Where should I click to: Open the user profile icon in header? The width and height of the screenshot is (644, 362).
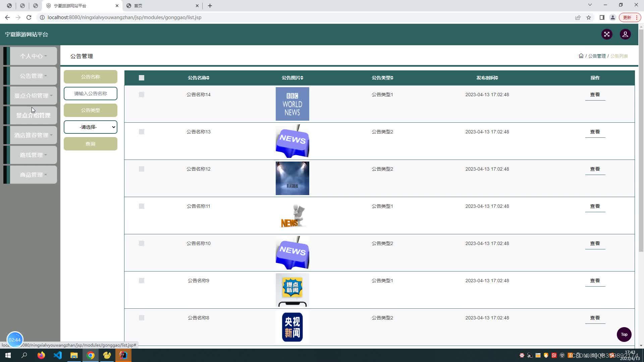[625, 34]
